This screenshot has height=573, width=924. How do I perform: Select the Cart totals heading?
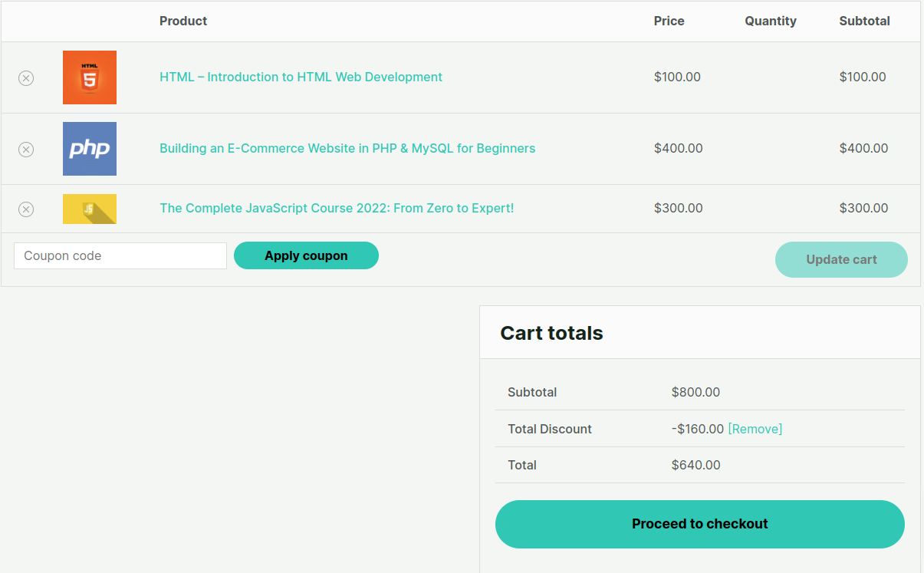(551, 333)
